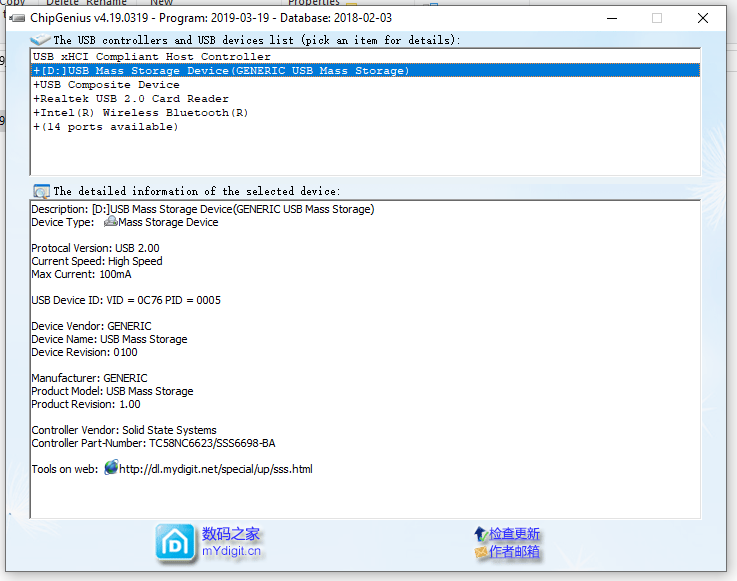Click the ChipGenius title bar drive icon
This screenshot has height=581, width=737.
(x=17, y=18)
